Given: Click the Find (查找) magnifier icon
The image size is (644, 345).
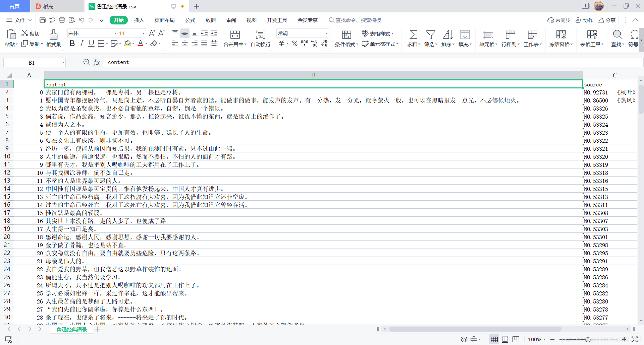Looking at the screenshot, I should coord(618,34).
